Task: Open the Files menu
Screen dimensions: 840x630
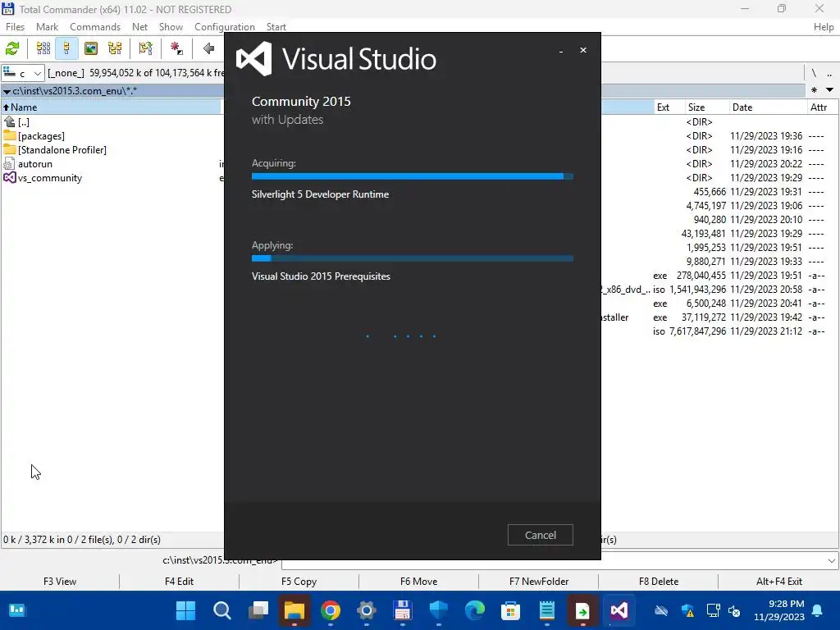Action: (15, 27)
